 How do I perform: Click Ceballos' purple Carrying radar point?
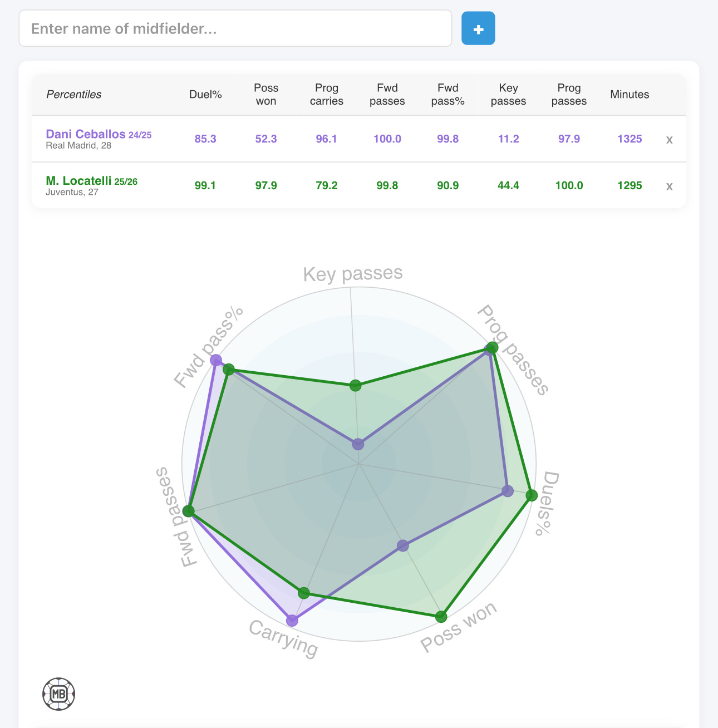pos(292,620)
